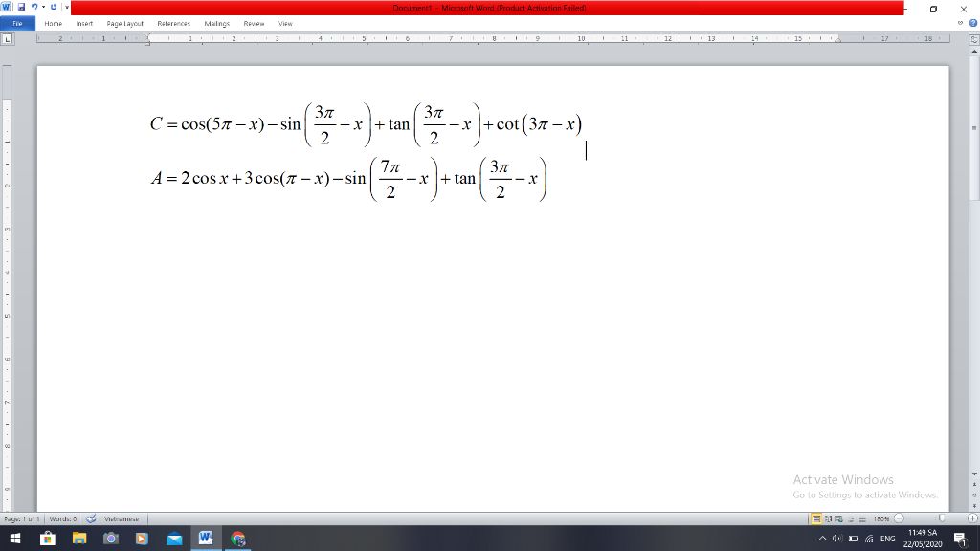Open Word Help question mark icon

pos(972,23)
